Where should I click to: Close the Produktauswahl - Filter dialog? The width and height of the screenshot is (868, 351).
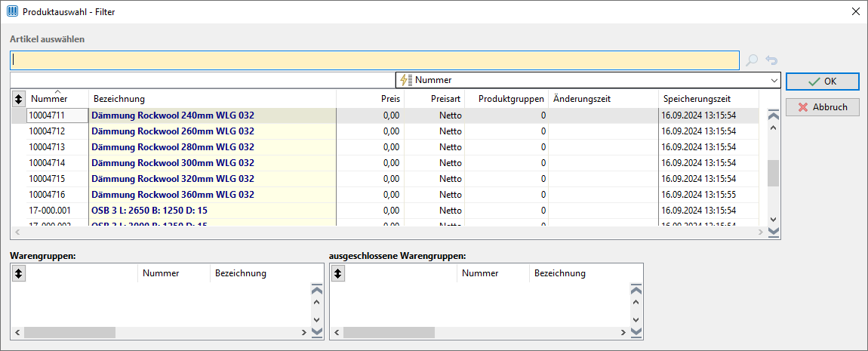(x=855, y=11)
